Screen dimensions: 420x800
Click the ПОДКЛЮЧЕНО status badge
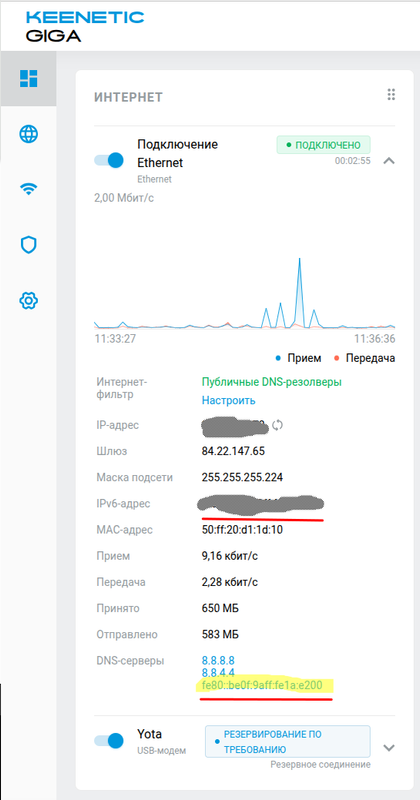[324, 145]
